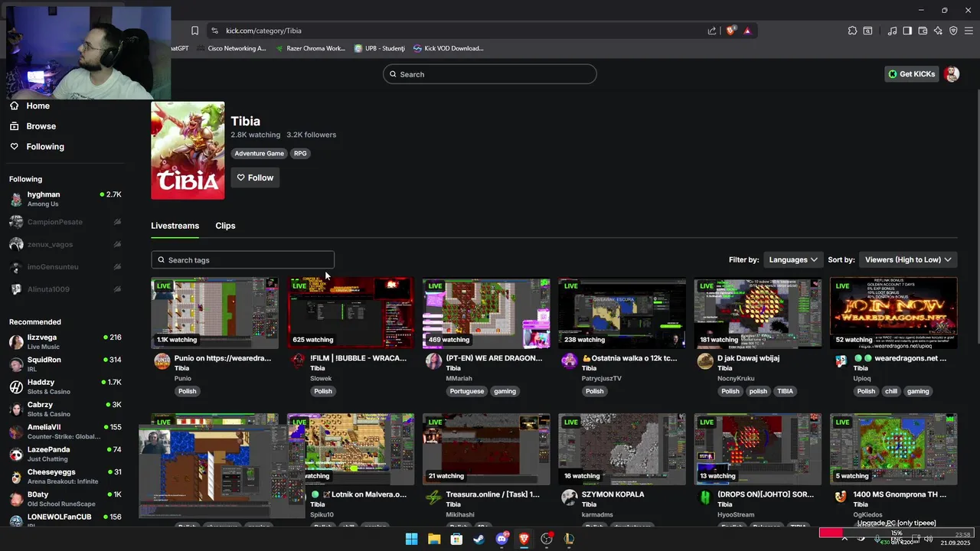The width and height of the screenshot is (980, 551).
Task: Open Upioq stream thumbnail 52 watching
Action: pyautogui.click(x=893, y=313)
